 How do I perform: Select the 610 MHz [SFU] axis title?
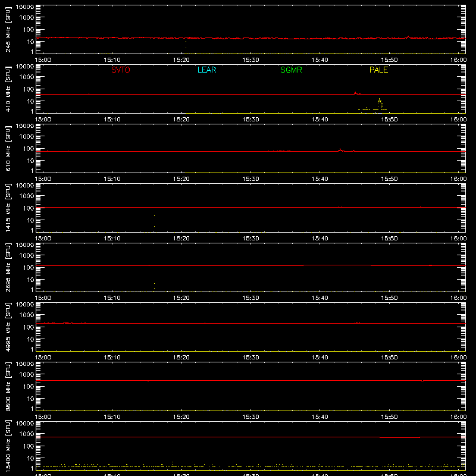[x=8, y=149]
